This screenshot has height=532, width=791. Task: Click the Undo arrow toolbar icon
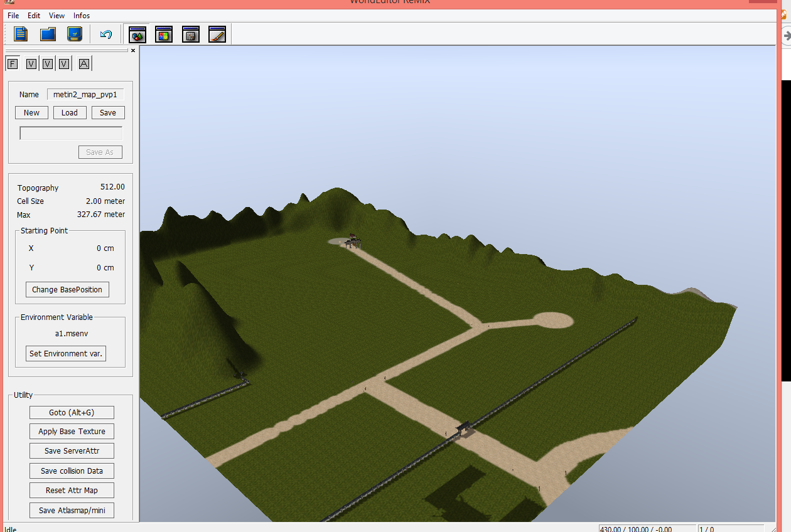(106, 34)
